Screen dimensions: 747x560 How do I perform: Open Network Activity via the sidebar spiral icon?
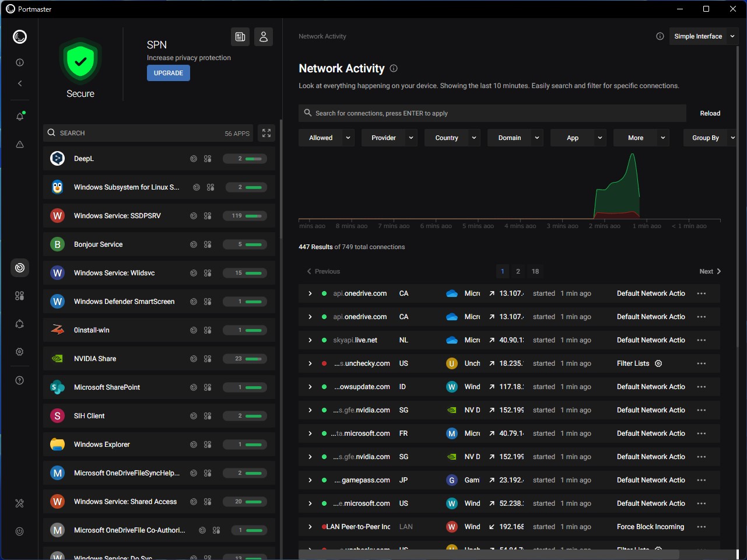[x=19, y=267]
